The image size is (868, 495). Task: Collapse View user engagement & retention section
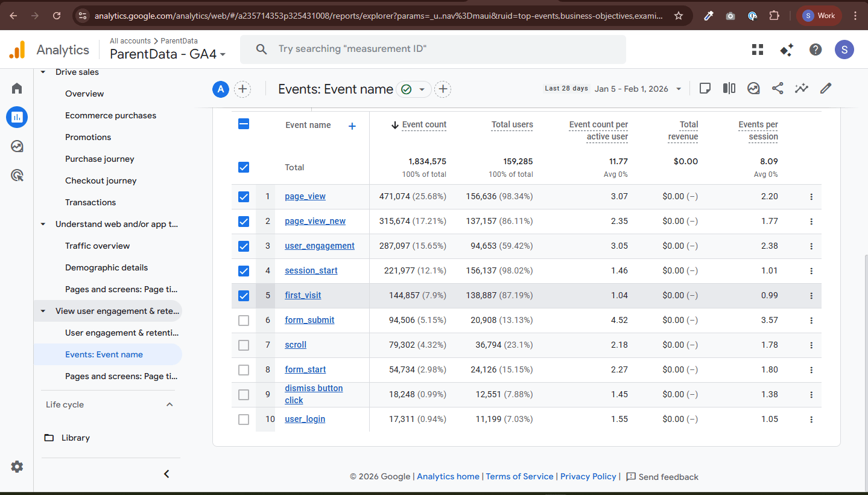pos(43,311)
